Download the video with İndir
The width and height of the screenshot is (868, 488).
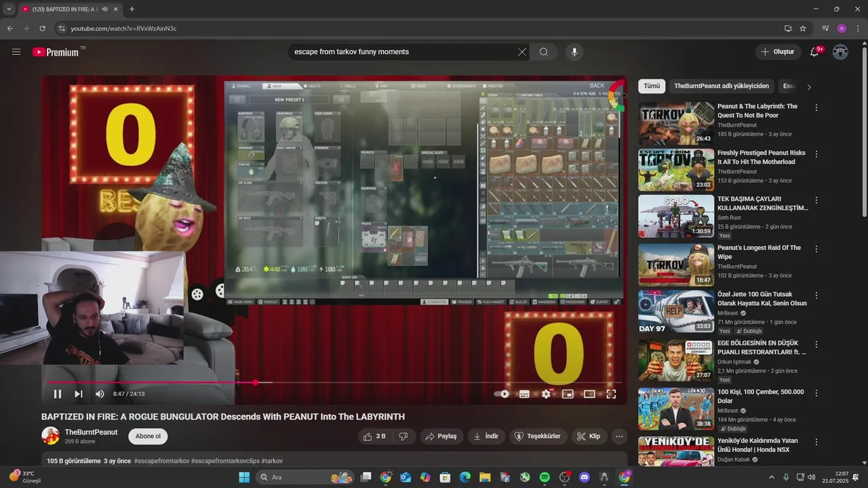pyautogui.click(x=486, y=436)
